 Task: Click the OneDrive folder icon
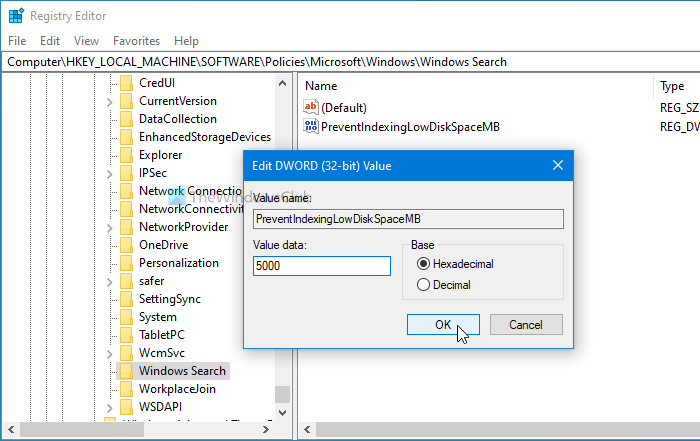pyautogui.click(x=126, y=245)
